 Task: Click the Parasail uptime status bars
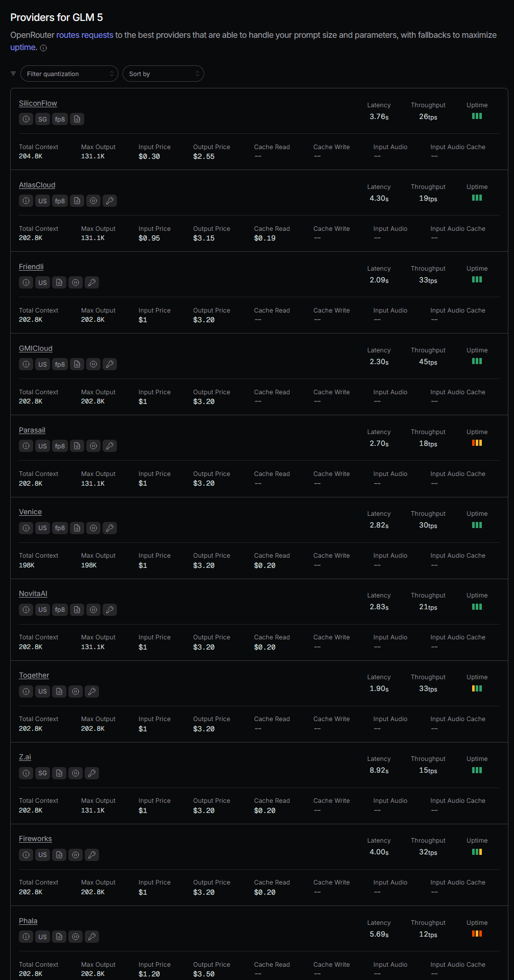(477, 443)
